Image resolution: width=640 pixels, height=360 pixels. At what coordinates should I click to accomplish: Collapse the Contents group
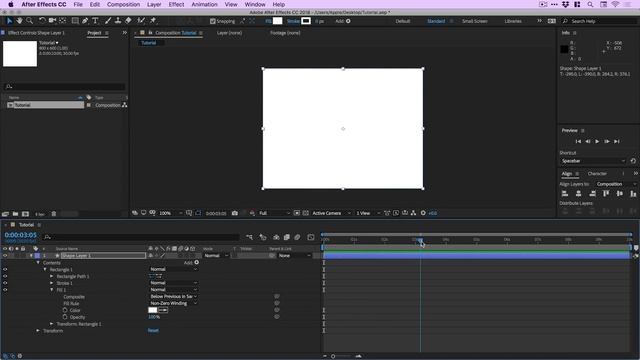[38, 262]
